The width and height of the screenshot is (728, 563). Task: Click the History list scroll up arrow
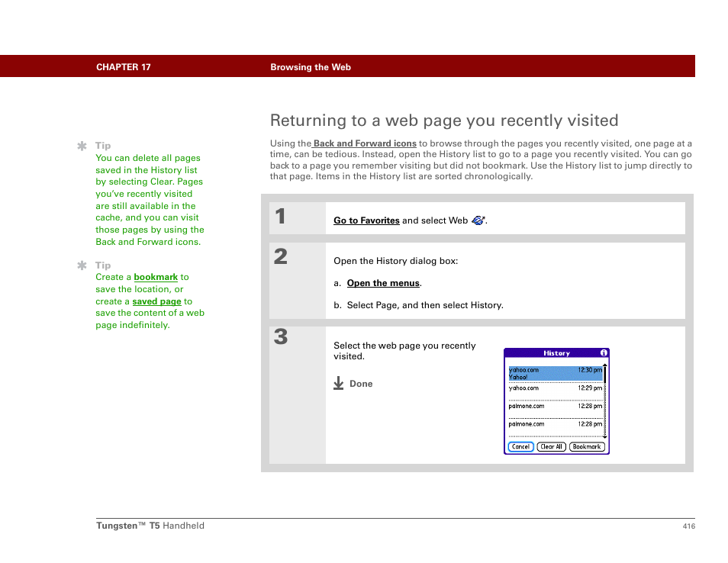pos(605,365)
